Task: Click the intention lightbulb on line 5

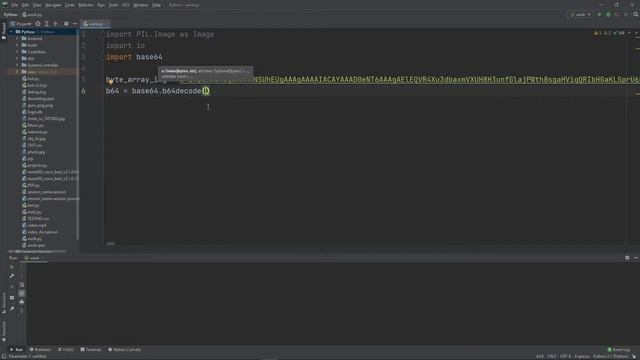Action: pos(111,82)
